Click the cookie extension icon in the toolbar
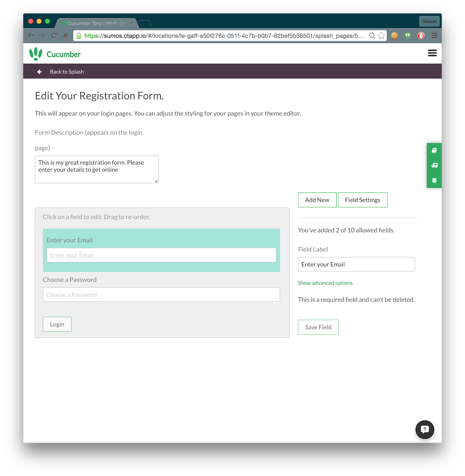Image resolution: width=465 pixels, height=476 pixels. click(394, 36)
